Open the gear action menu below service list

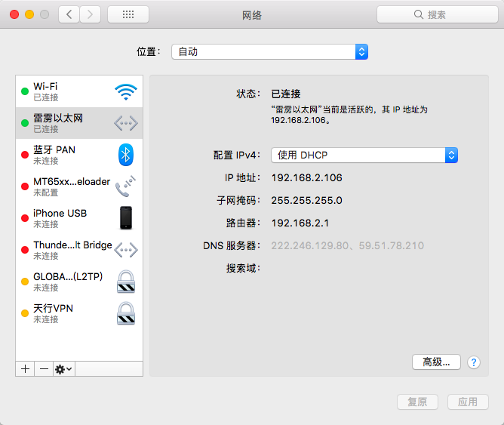coord(63,368)
